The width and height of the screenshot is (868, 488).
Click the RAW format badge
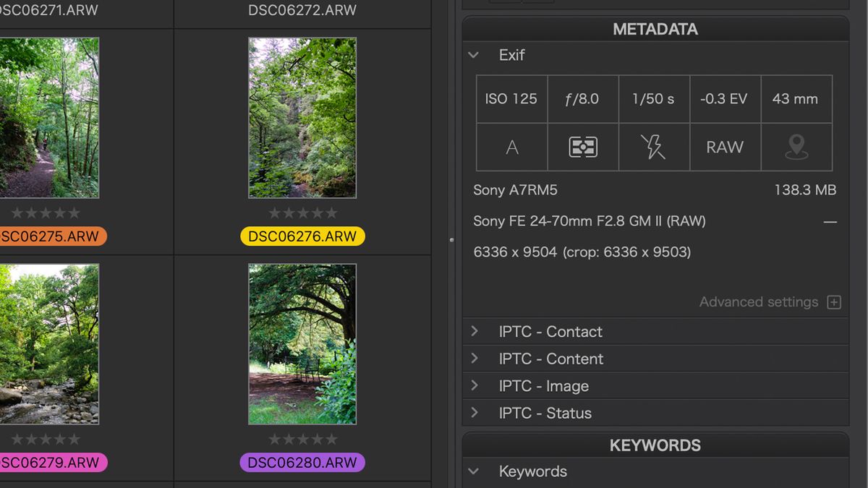725,147
